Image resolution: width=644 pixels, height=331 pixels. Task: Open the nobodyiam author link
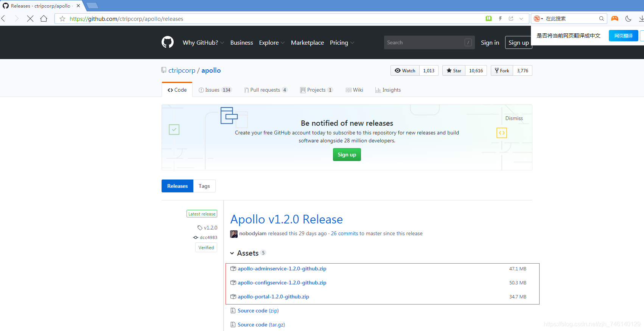coord(253,233)
